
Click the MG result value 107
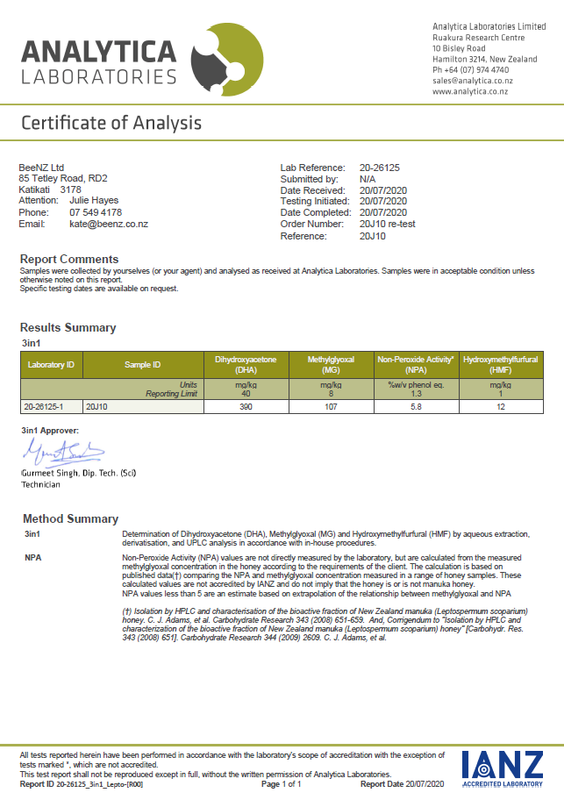[x=331, y=407]
